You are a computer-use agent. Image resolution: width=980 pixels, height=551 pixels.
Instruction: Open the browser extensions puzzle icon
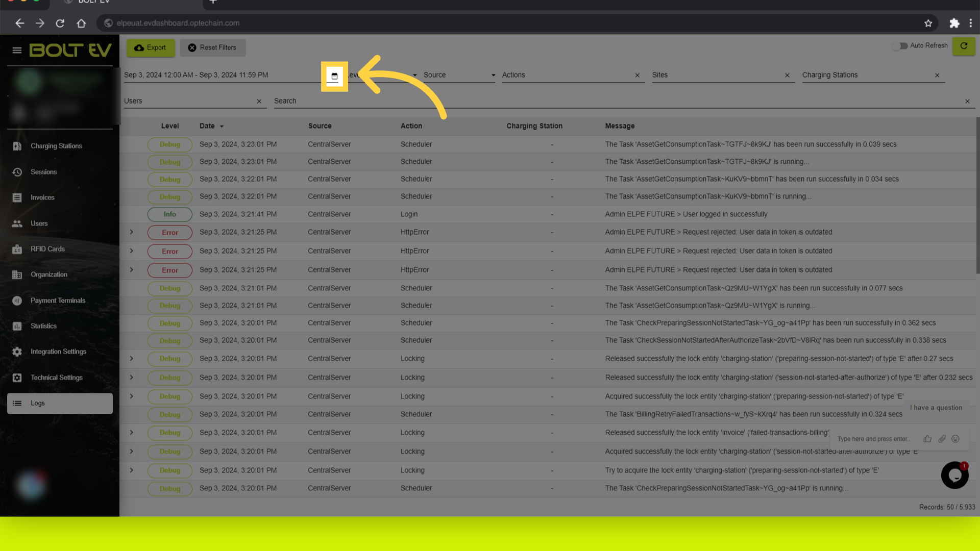tap(954, 23)
